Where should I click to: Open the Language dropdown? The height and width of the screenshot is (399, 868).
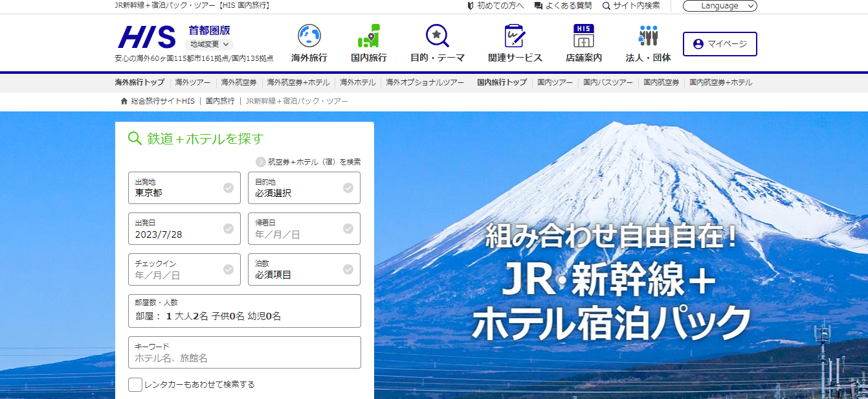click(x=719, y=6)
